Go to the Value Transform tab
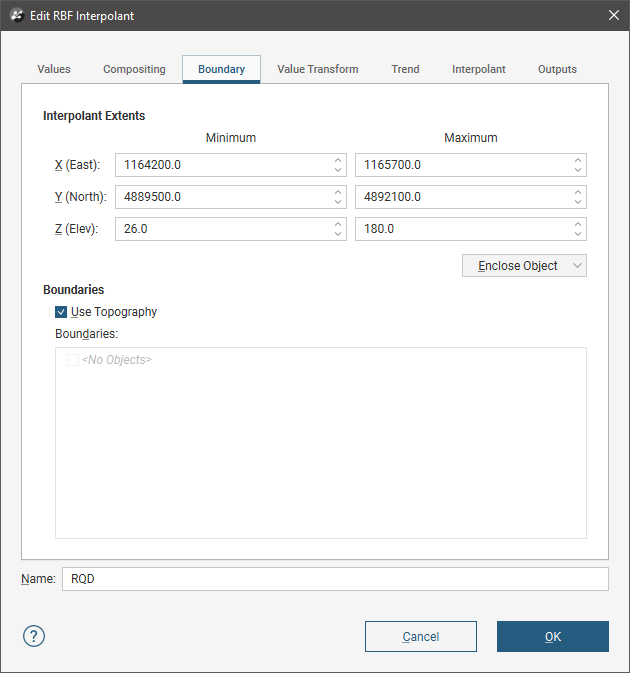 [x=317, y=69]
